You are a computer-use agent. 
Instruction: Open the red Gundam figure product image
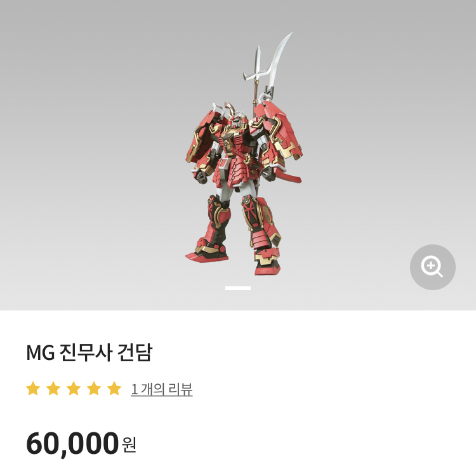[x=244, y=154]
